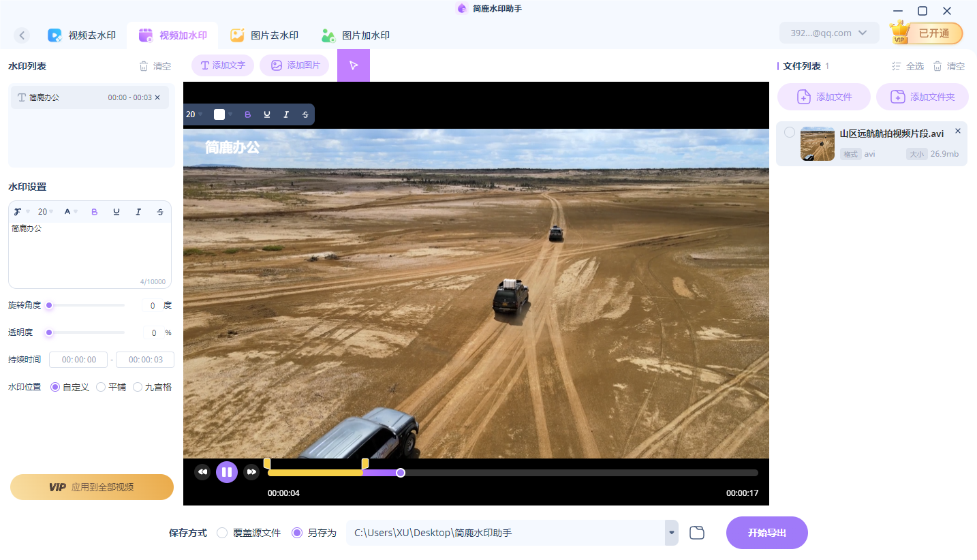Image resolution: width=977 pixels, height=560 pixels.
Task: Switch to the 图片去水印 tab
Action: pos(265,35)
